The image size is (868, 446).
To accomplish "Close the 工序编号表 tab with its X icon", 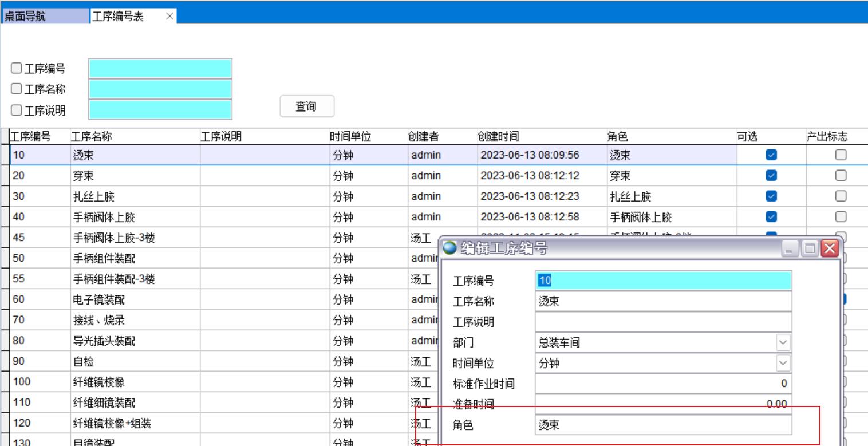I will click(x=169, y=17).
